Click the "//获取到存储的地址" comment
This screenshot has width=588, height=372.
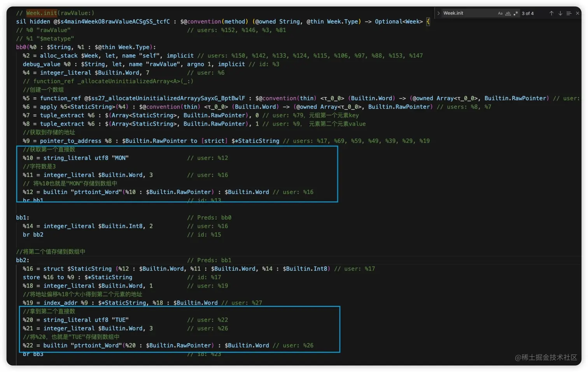click(49, 132)
